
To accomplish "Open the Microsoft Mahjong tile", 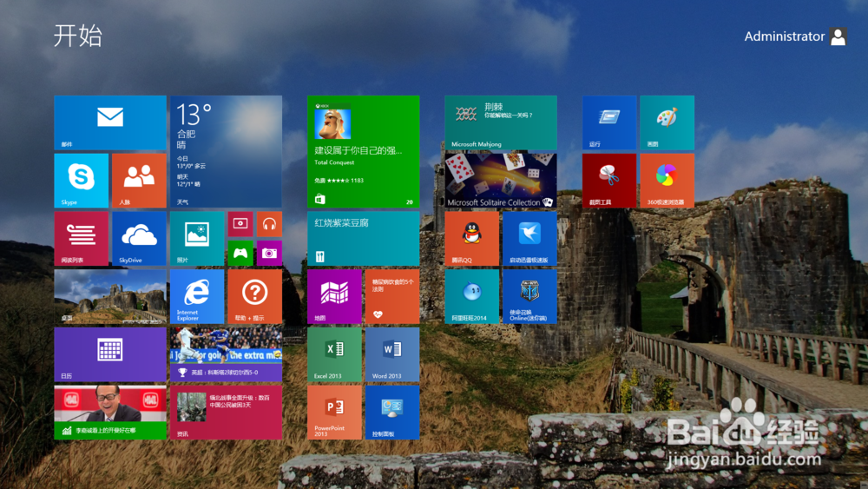I will click(501, 122).
